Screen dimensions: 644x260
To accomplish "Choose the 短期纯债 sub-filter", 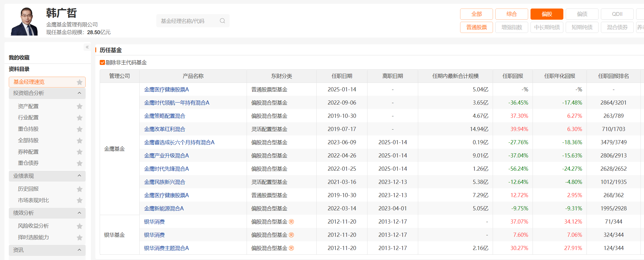I will 582,27.
